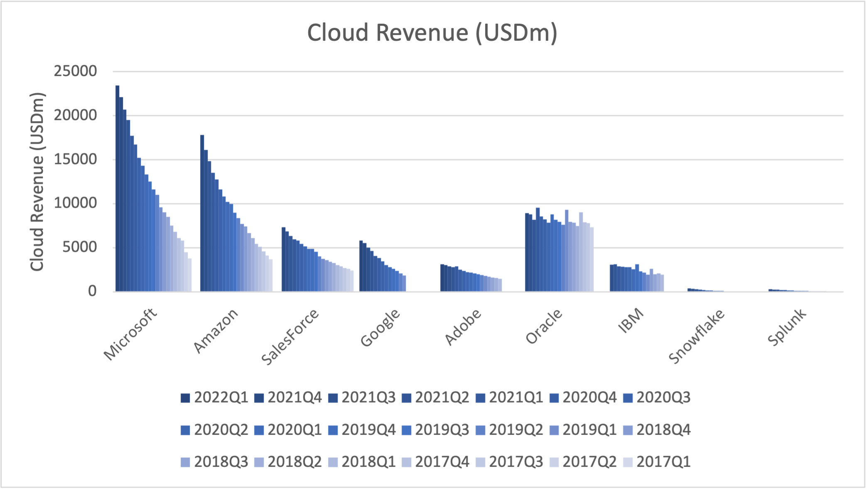Click the 5000 axis value label
The width and height of the screenshot is (868, 491).
tap(80, 247)
